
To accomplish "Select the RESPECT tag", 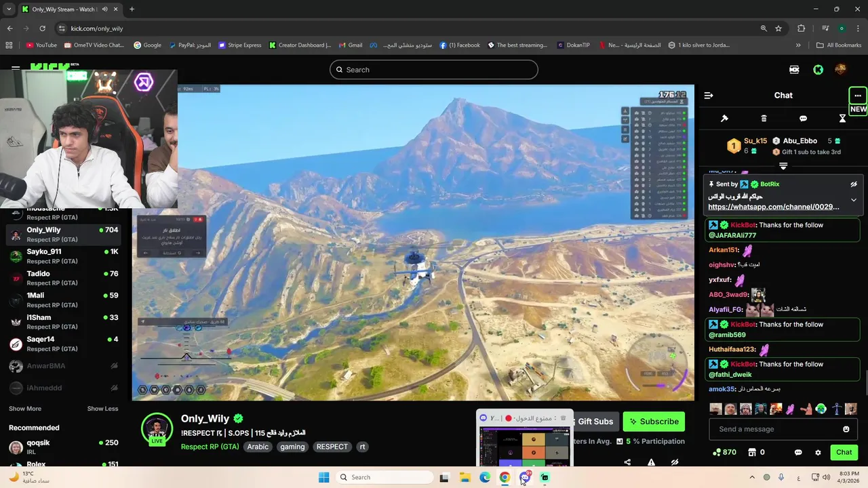I will 332,447.
